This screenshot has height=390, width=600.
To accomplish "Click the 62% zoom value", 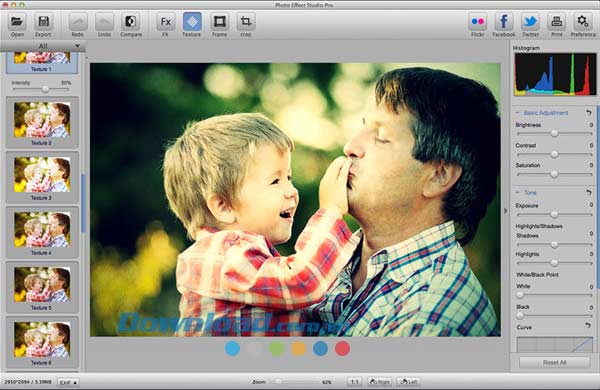I will click(326, 382).
